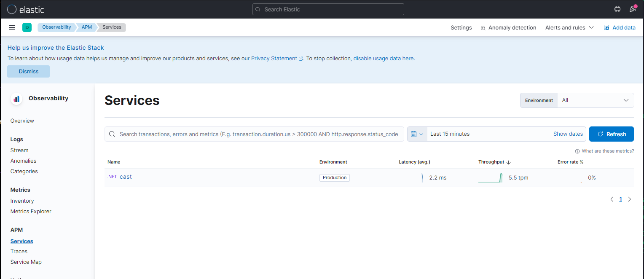Sort by the Name column header
Image resolution: width=644 pixels, height=279 pixels.
point(114,162)
